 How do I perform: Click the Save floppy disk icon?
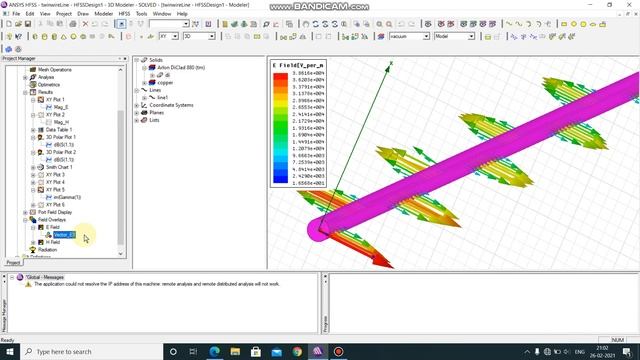(x=28, y=24)
